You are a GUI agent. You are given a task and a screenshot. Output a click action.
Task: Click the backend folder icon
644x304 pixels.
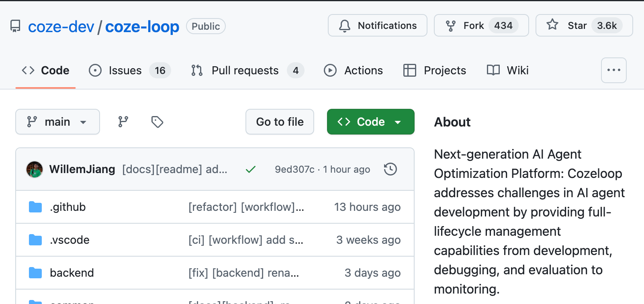pos(35,273)
